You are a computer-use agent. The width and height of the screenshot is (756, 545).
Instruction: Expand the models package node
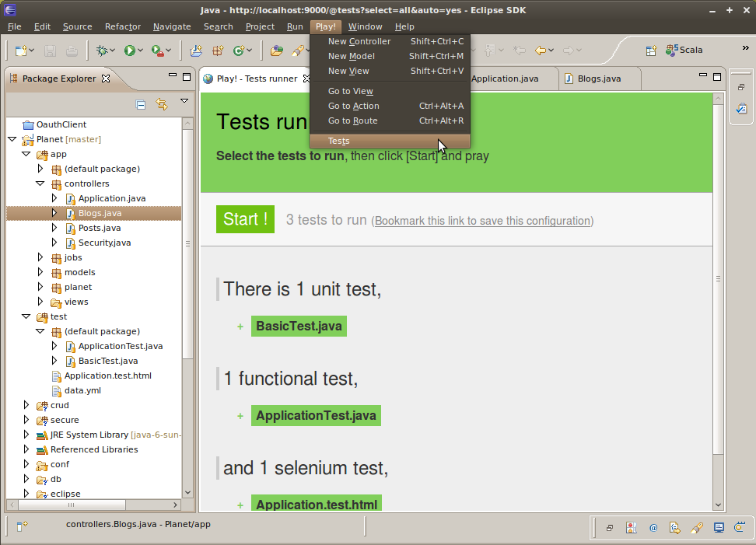[x=40, y=272]
